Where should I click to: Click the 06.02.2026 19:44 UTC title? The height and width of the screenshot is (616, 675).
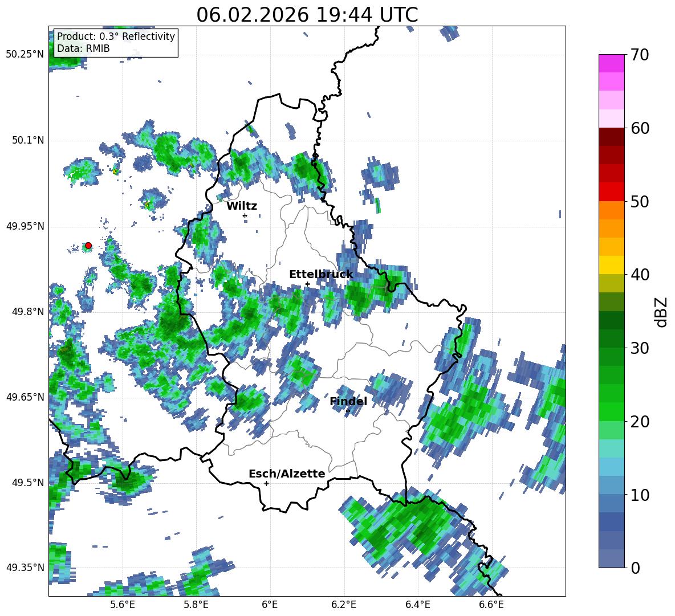point(307,15)
